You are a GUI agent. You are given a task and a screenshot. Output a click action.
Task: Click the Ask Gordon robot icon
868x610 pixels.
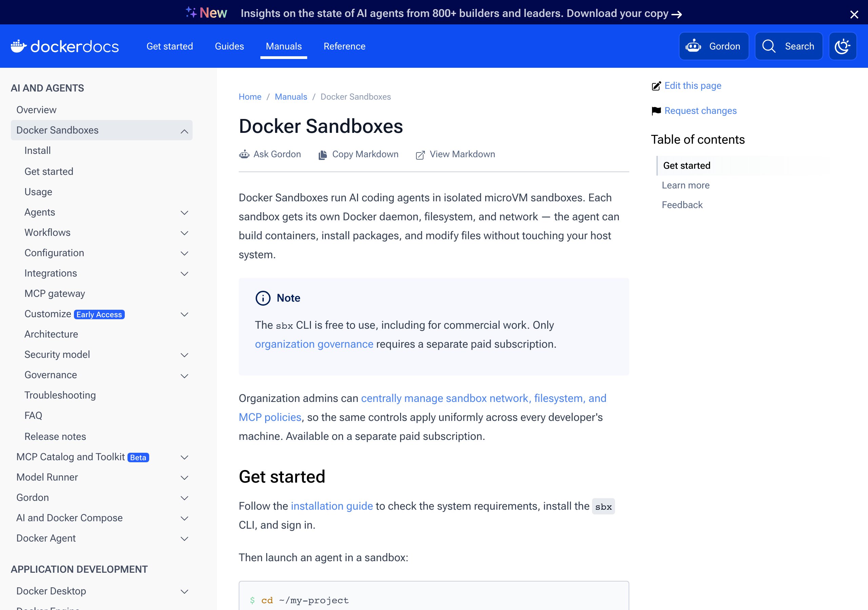point(244,155)
